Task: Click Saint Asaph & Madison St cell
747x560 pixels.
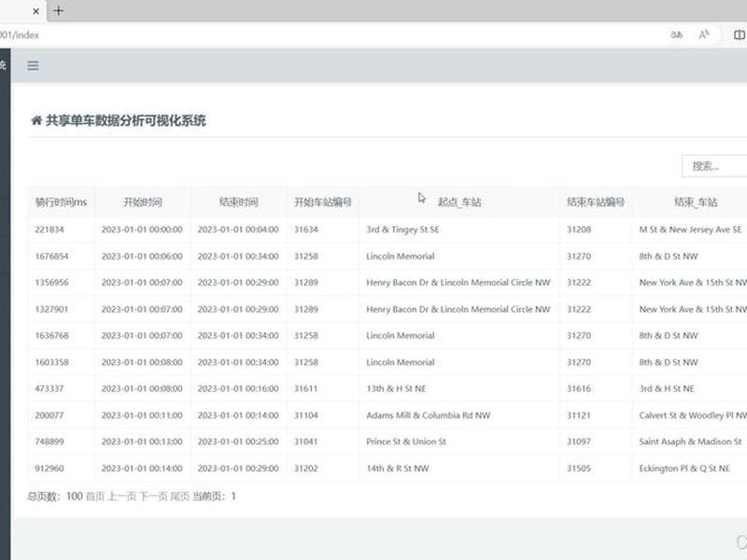Action: [x=690, y=441]
